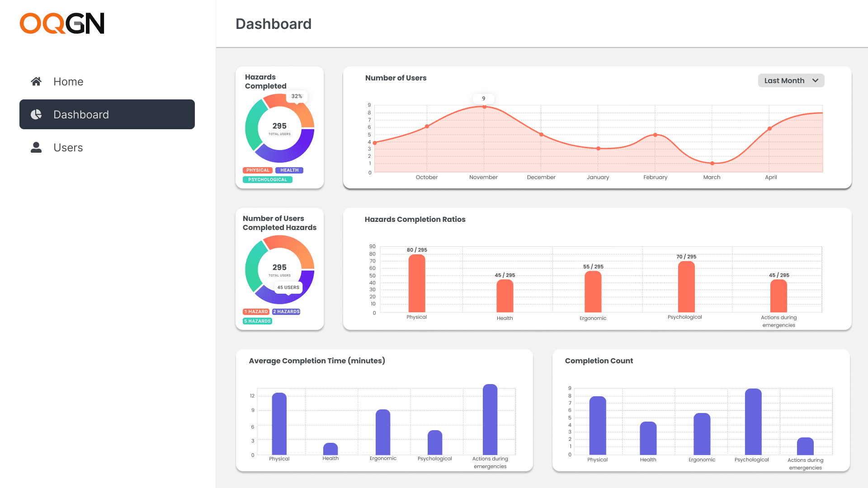Click Actions during emergencies bar in Completion Ratios

[x=778, y=296]
